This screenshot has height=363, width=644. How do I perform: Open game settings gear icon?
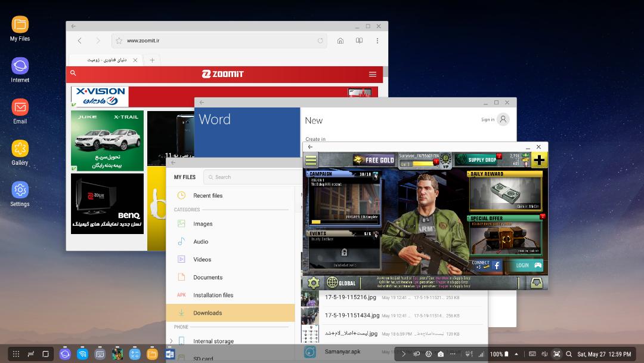(314, 282)
